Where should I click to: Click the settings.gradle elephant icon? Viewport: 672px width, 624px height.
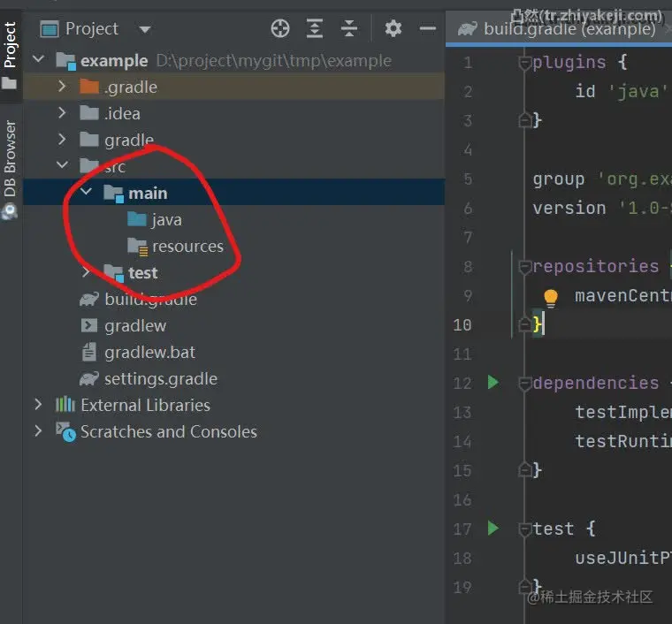(88, 378)
